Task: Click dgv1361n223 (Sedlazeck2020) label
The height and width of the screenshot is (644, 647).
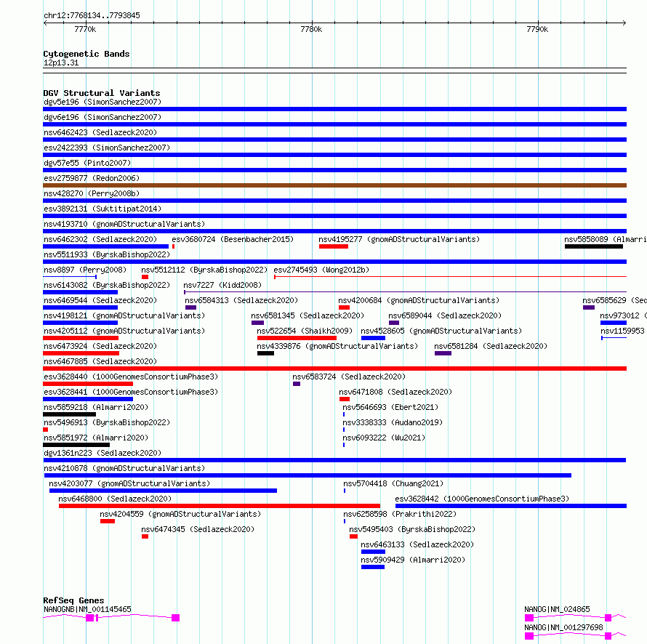Action: pos(103,453)
